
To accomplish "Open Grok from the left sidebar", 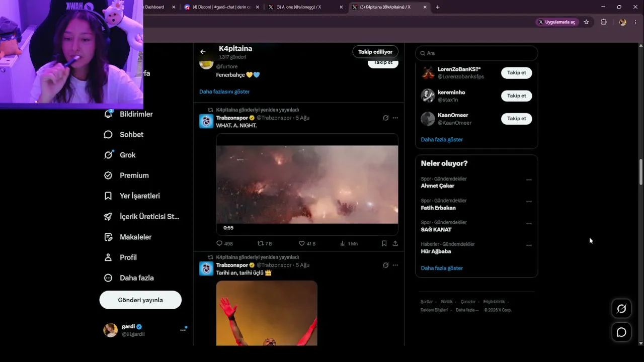I will tap(120, 155).
